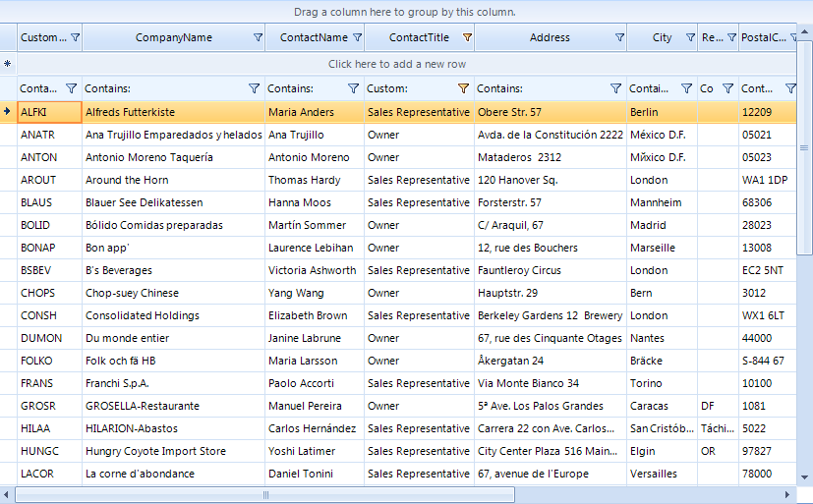Select the 'Nantes' city cell

pyautogui.click(x=663, y=338)
